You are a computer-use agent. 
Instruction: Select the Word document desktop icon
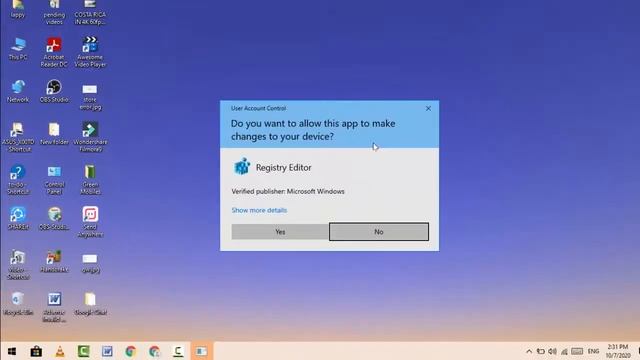pyautogui.click(x=54, y=307)
